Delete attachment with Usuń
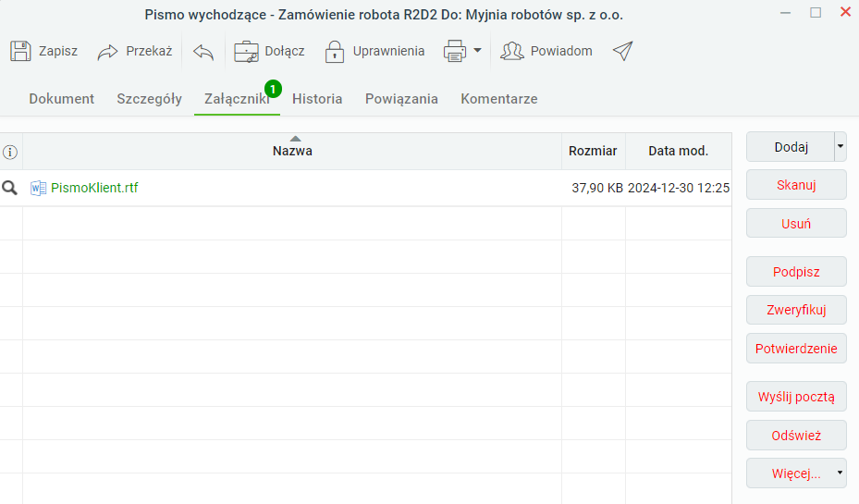This screenshot has height=504, width=859. 796,223
